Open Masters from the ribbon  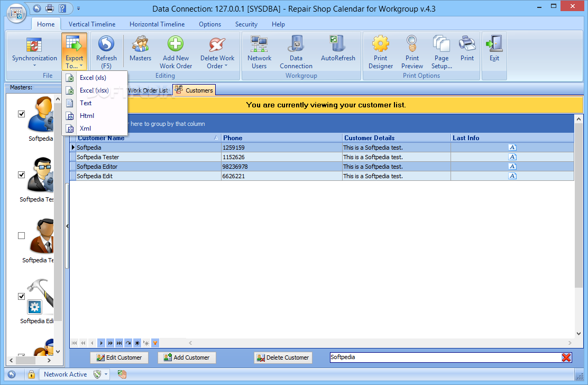(140, 48)
